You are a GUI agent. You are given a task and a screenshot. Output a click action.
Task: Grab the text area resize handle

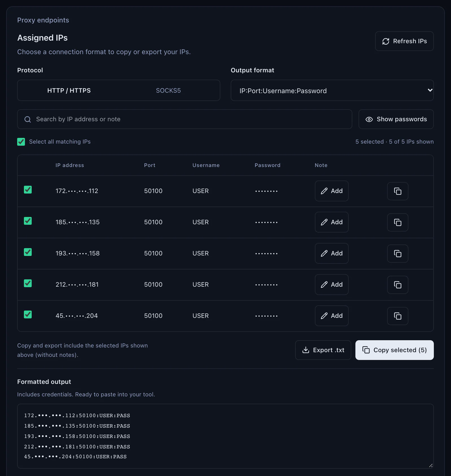430,465
